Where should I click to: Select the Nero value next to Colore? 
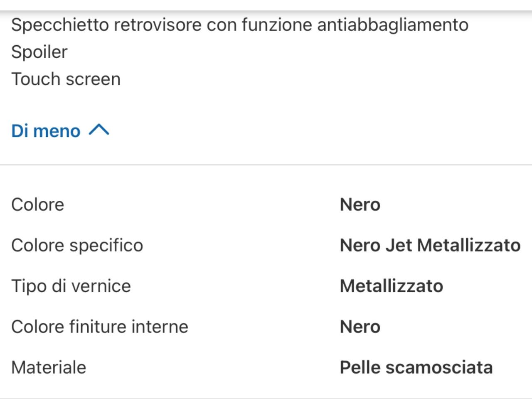360,204
